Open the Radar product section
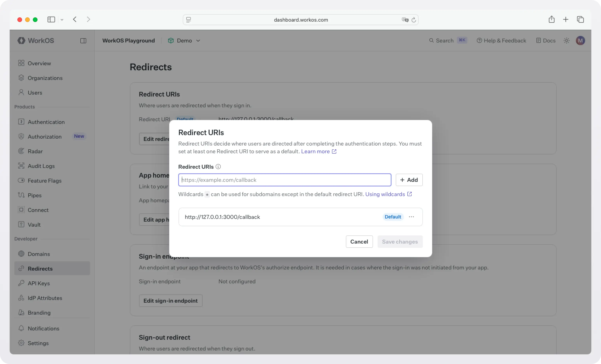601x364 pixels. click(x=35, y=151)
